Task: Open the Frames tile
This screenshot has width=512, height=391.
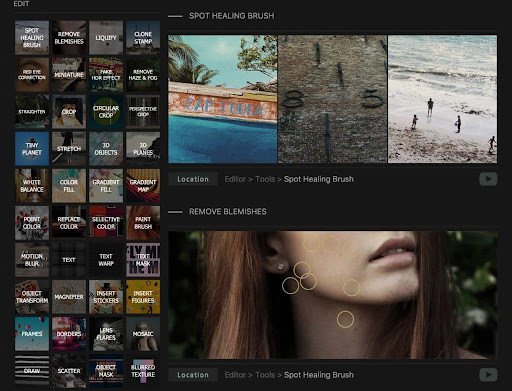Action: (32, 334)
